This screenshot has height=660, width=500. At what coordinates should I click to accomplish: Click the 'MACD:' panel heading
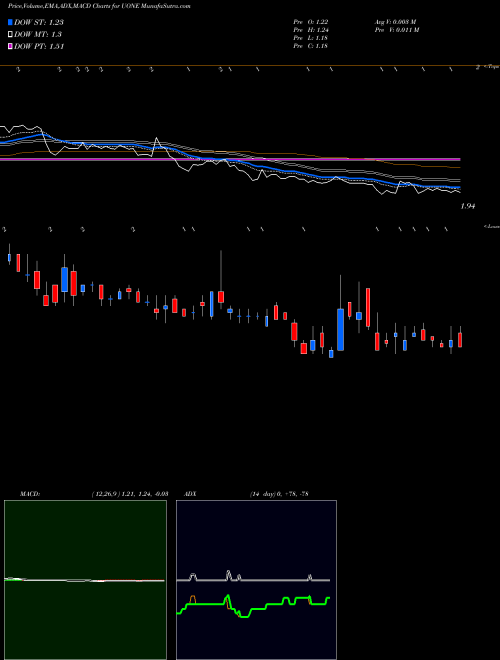tap(29, 494)
